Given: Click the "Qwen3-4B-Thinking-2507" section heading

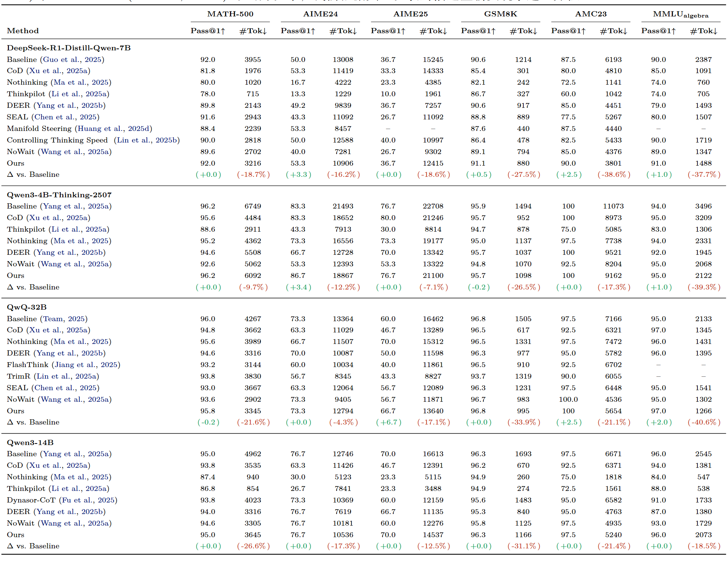Looking at the screenshot, I should click(59, 195).
